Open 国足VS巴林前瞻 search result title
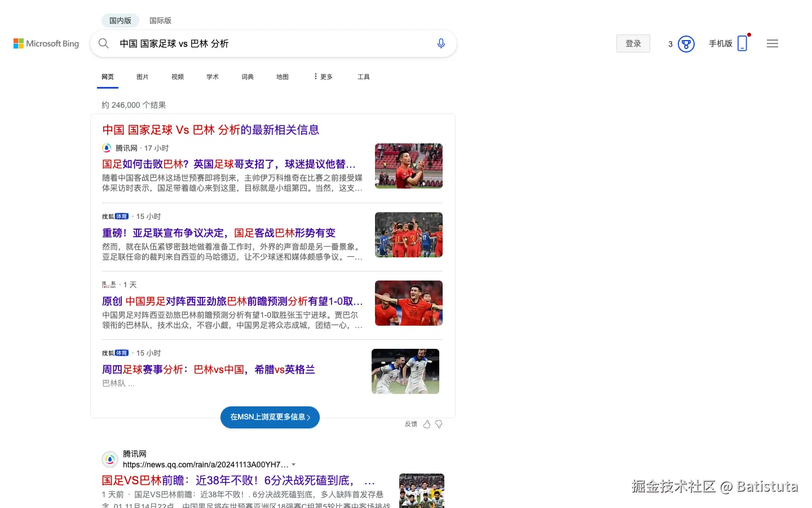 tap(238, 480)
